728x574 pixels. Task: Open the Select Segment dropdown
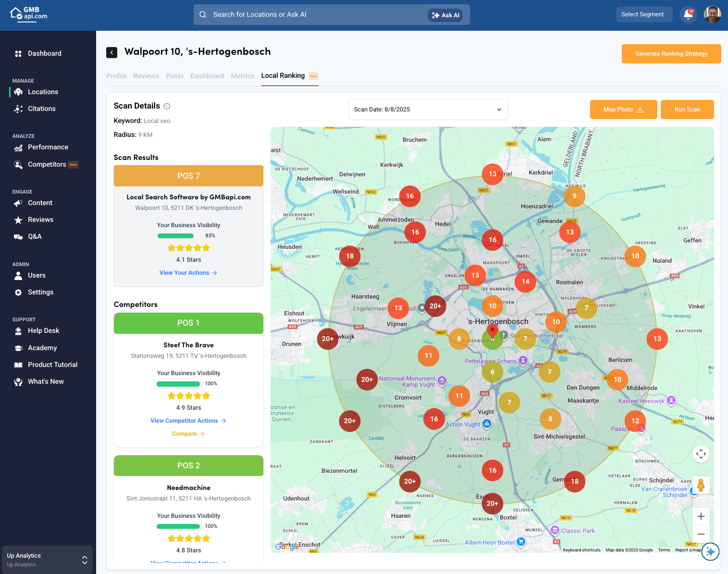(x=644, y=14)
